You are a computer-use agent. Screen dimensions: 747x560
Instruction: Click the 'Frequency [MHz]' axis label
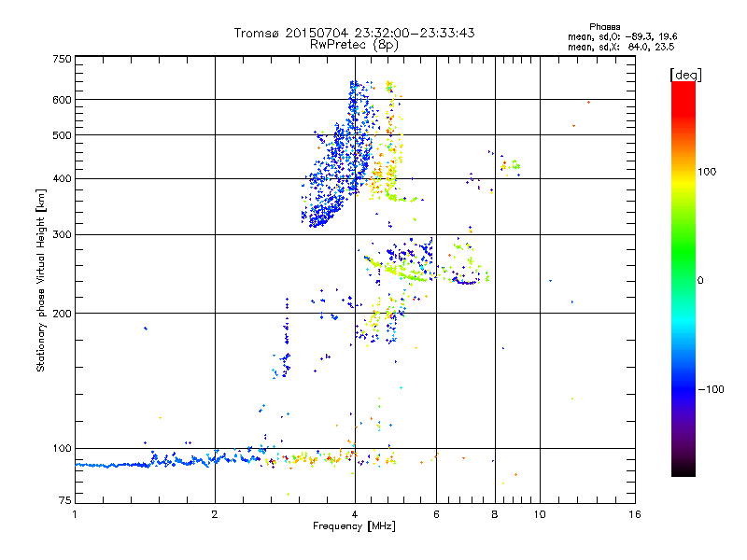(x=354, y=525)
